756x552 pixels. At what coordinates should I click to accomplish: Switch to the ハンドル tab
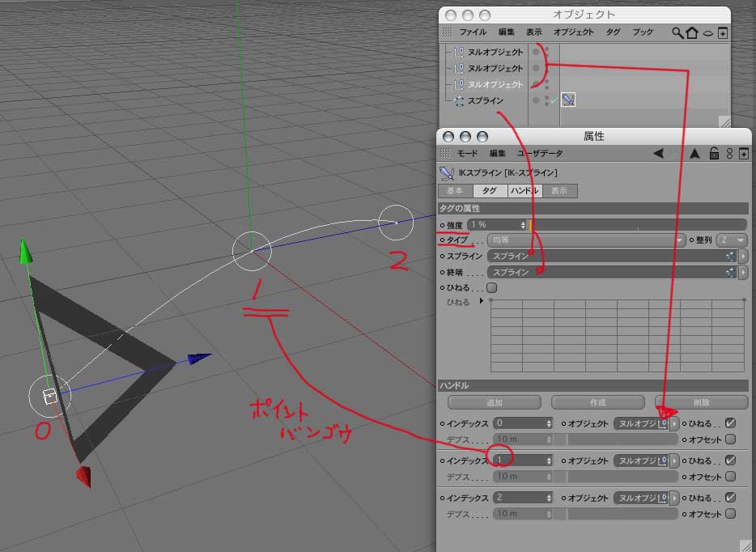click(525, 191)
